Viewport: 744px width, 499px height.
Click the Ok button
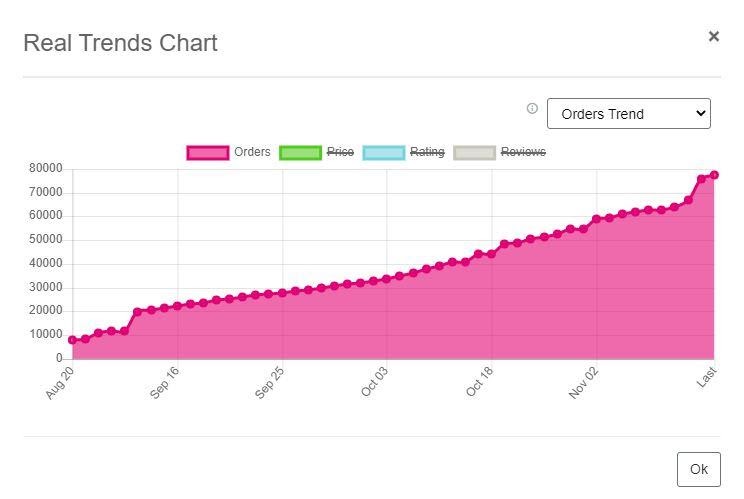(x=698, y=469)
